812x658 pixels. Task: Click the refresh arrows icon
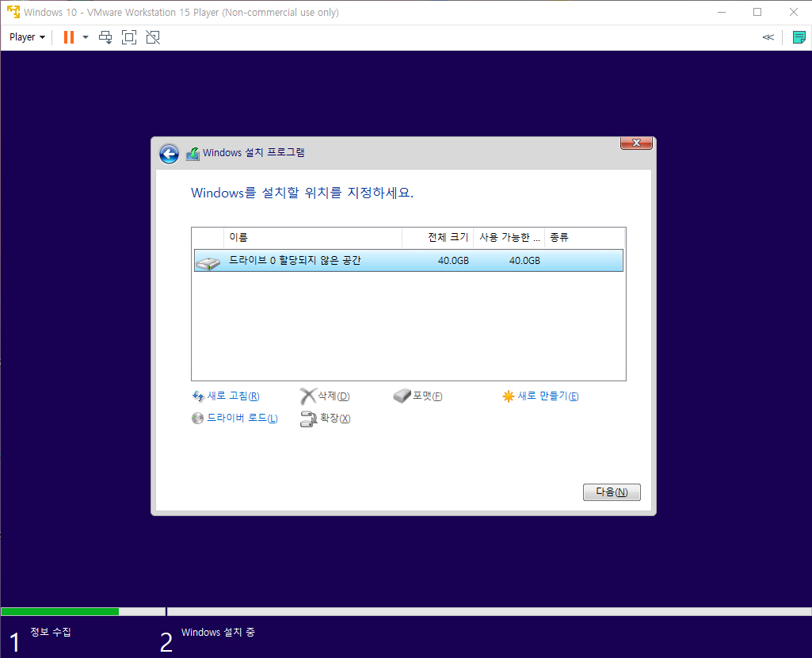[x=198, y=396]
